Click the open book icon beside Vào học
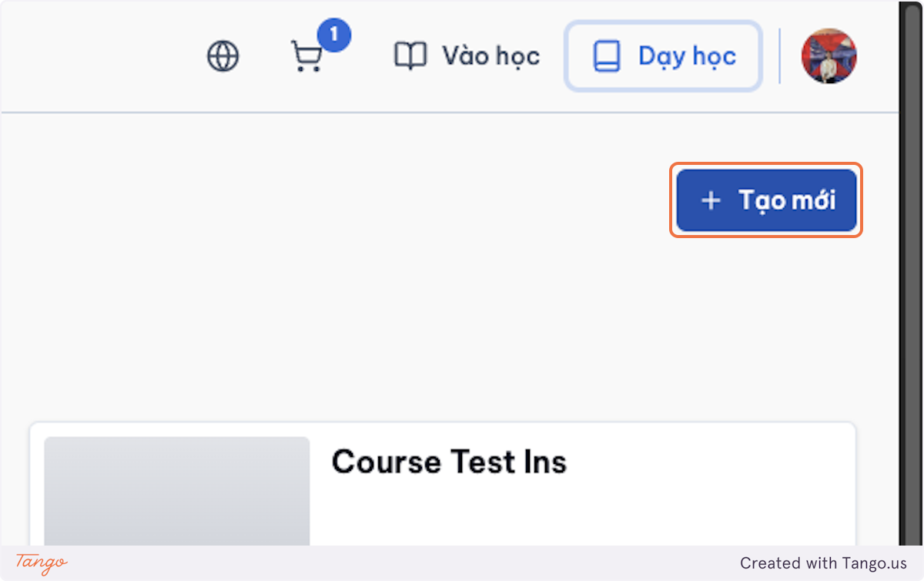 click(x=410, y=56)
